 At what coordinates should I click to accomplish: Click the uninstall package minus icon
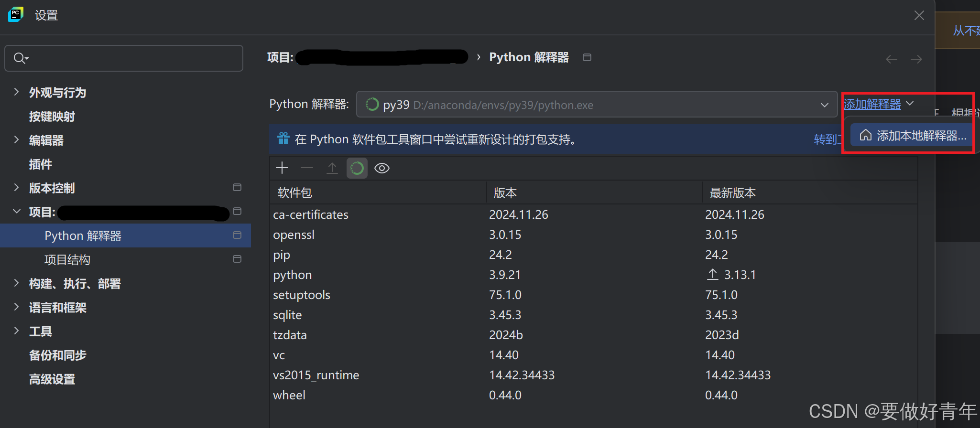(x=307, y=168)
